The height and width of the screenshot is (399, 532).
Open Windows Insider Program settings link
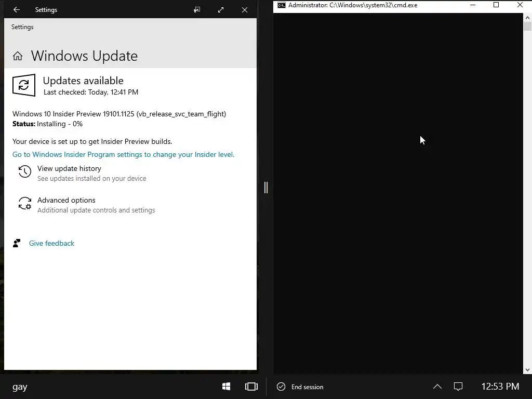click(x=123, y=154)
